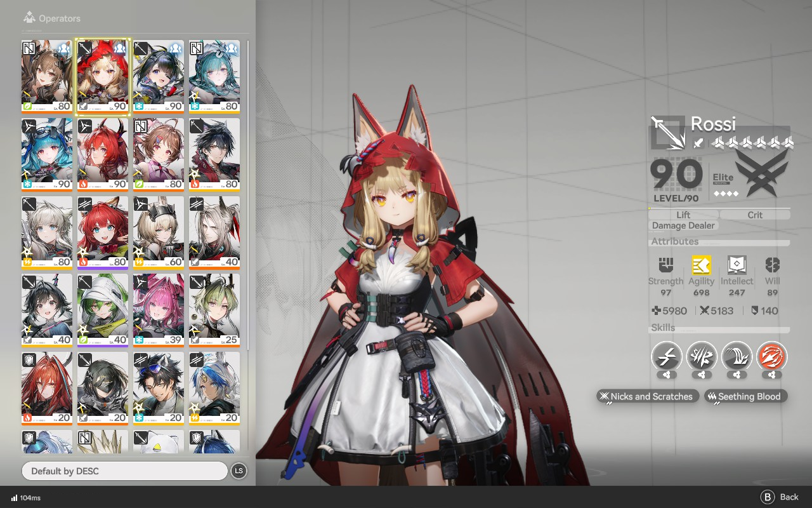Select the long silver-haired operator at level 40
812x508 pixels.
pyautogui.click(x=214, y=233)
